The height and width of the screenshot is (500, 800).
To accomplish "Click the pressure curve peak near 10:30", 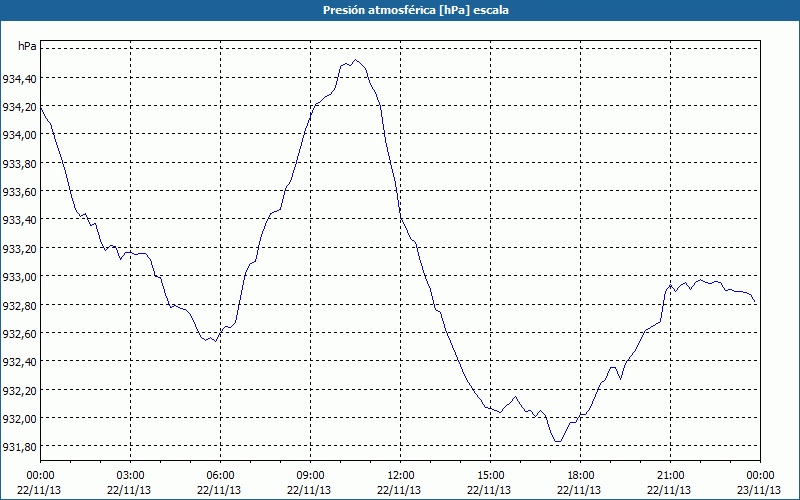I will coord(356,60).
